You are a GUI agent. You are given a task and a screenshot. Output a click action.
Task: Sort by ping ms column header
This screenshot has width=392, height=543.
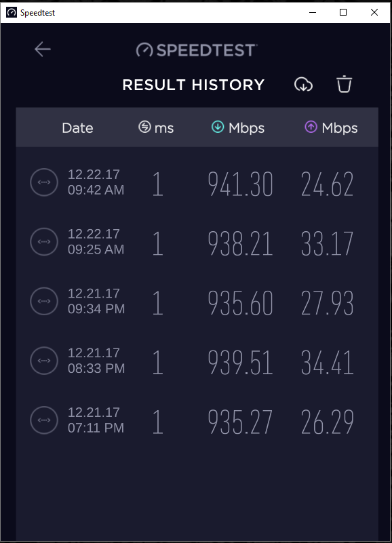pyautogui.click(x=156, y=128)
